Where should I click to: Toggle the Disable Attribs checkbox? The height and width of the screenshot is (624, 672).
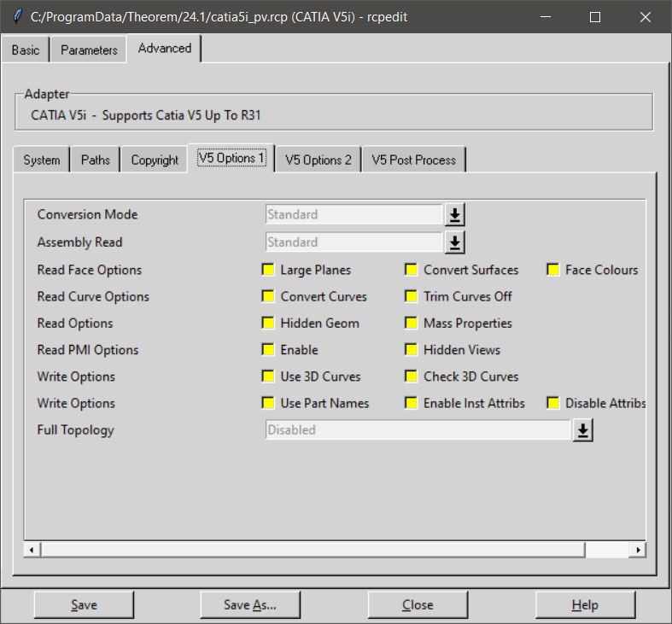pyautogui.click(x=552, y=403)
